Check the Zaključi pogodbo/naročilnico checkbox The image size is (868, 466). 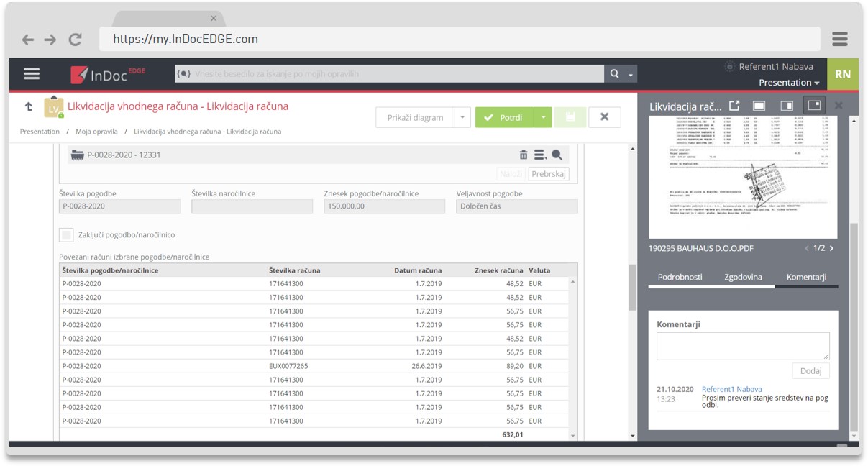pyautogui.click(x=66, y=235)
